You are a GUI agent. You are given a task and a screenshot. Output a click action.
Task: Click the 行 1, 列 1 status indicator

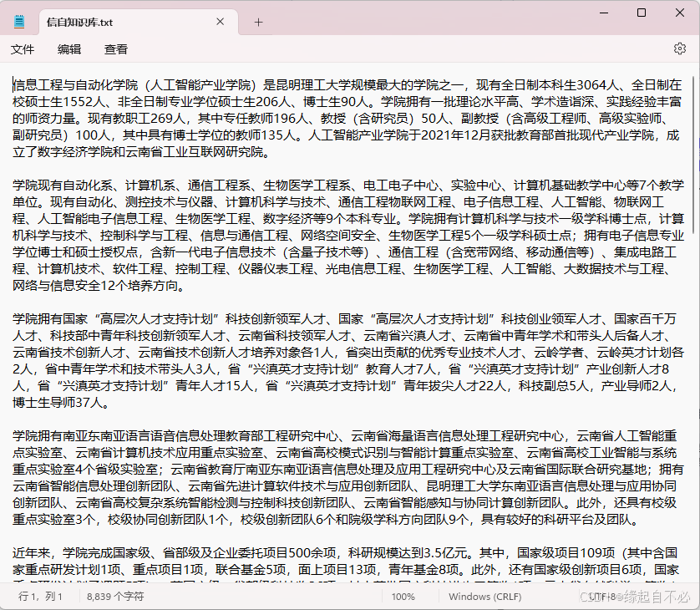[x=40, y=596]
